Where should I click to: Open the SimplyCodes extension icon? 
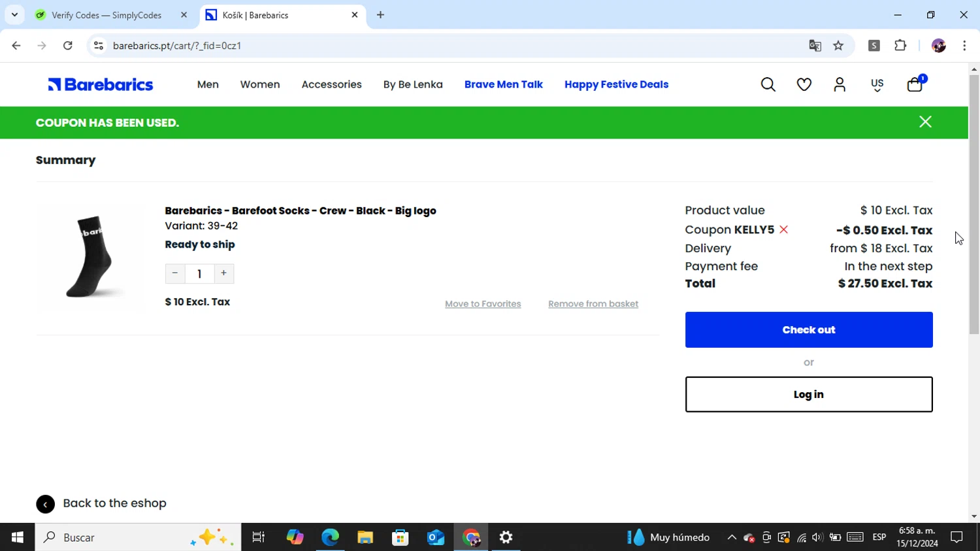[874, 46]
